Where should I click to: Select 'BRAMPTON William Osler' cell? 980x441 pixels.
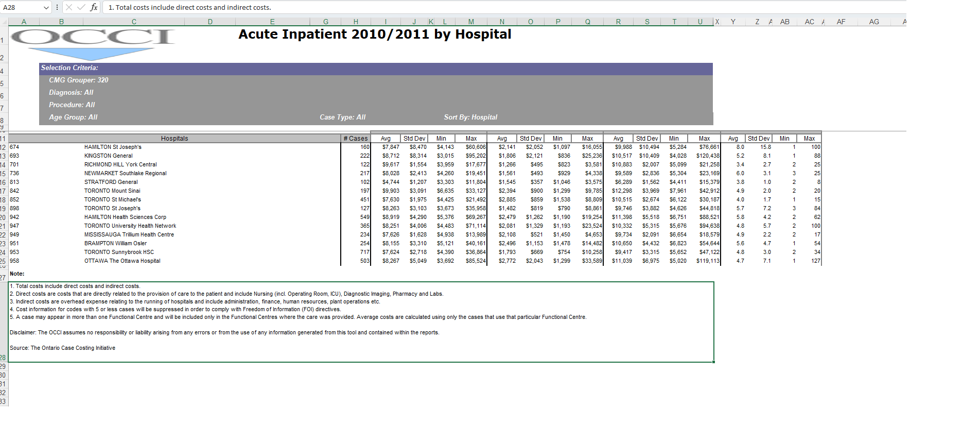coord(115,244)
